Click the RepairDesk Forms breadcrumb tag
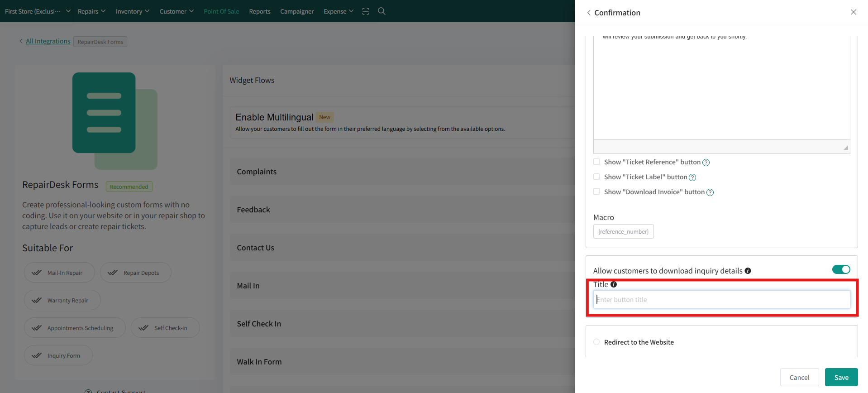 100,42
